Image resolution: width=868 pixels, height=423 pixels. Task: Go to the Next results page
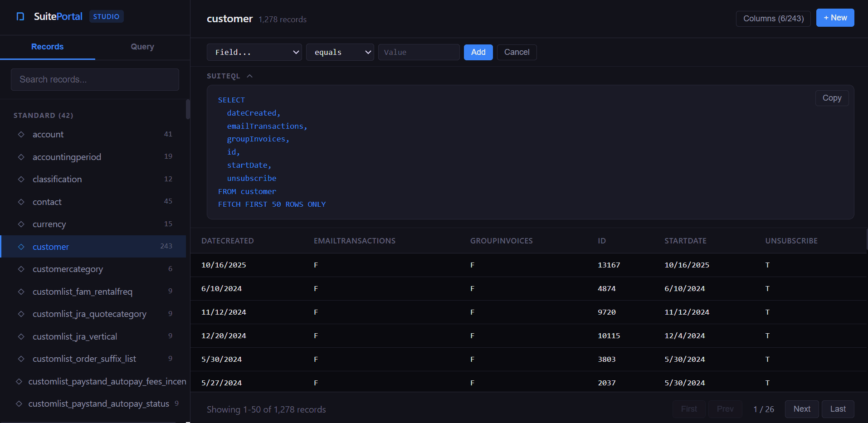tap(801, 409)
